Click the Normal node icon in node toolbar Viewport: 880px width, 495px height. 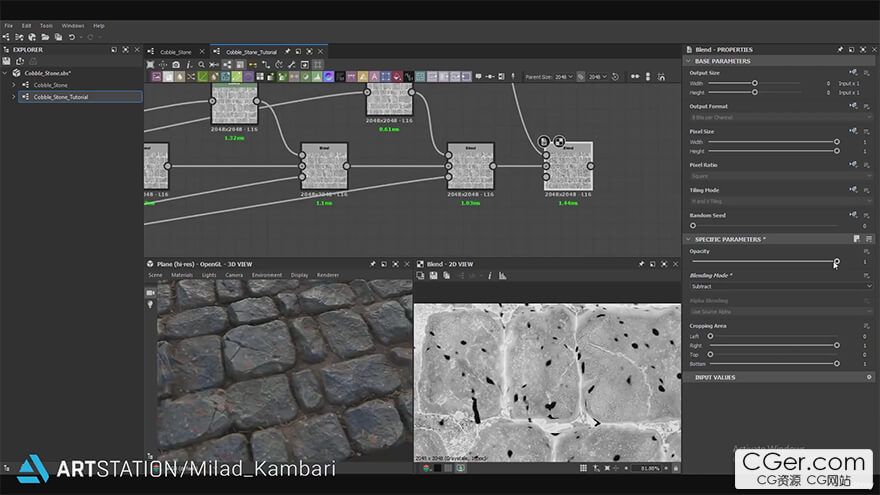point(328,76)
